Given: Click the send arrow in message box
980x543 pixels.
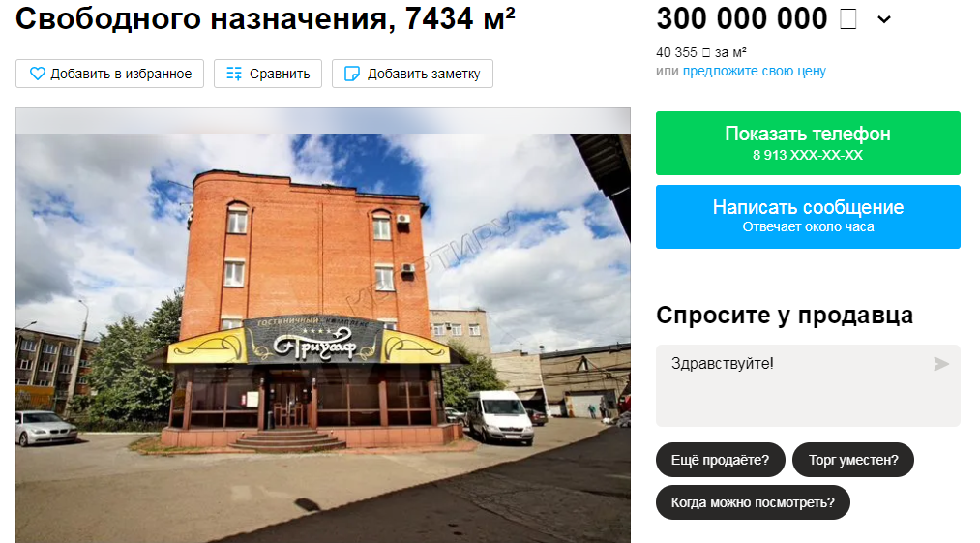Looking at the screenshot, I should click(941, 364).
